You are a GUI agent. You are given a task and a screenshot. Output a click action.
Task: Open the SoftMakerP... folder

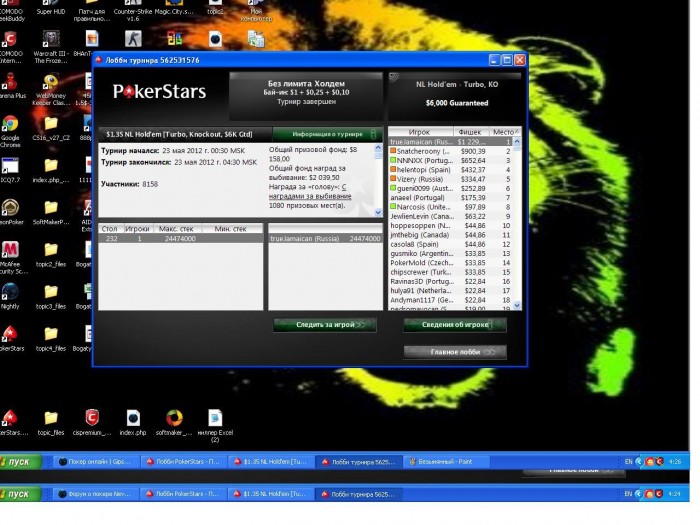[x=51, y=212]
